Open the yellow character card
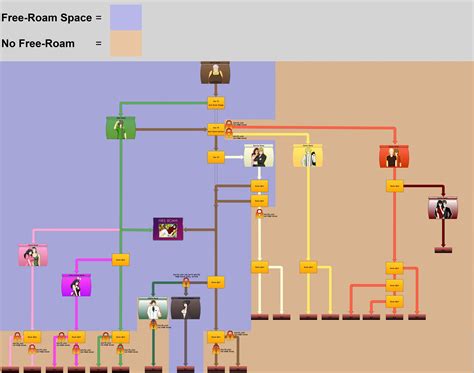This screenshot has width=474, height=373. click(308, 156)
